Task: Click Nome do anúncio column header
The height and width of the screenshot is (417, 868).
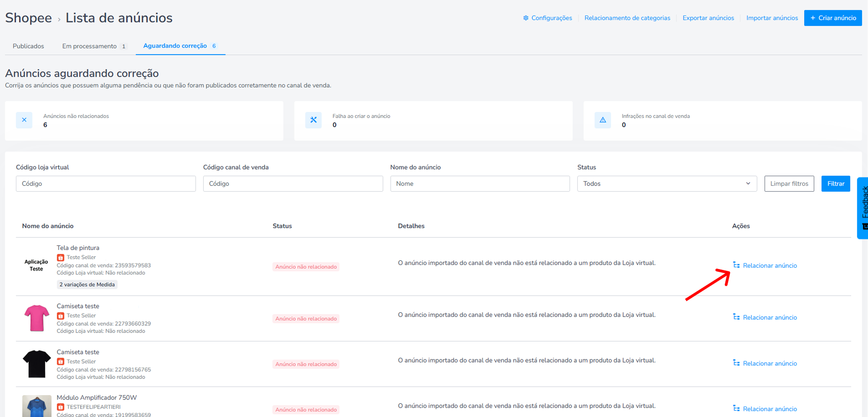Action: coord(48,226)
